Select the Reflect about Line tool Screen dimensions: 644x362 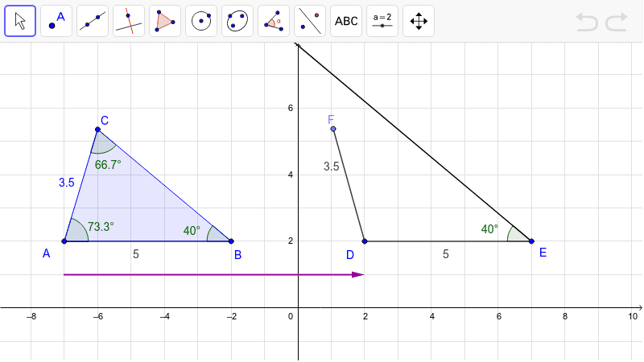click(310, 21)
